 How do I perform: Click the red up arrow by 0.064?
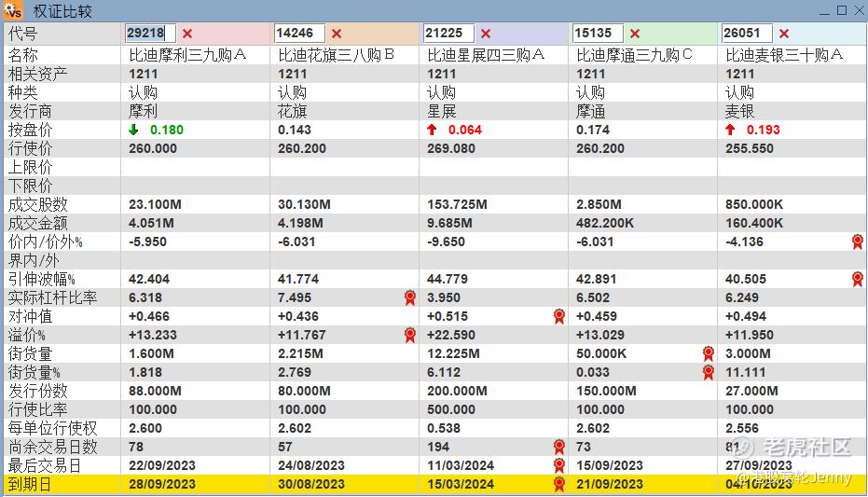coord(432,130)
